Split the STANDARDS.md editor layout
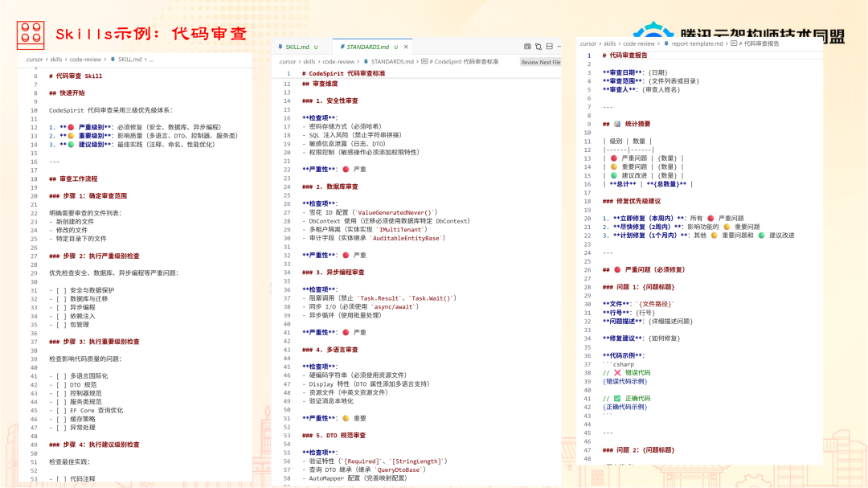Screen dimensions: 868x488 pyautogui.click(x=549, y=47)
